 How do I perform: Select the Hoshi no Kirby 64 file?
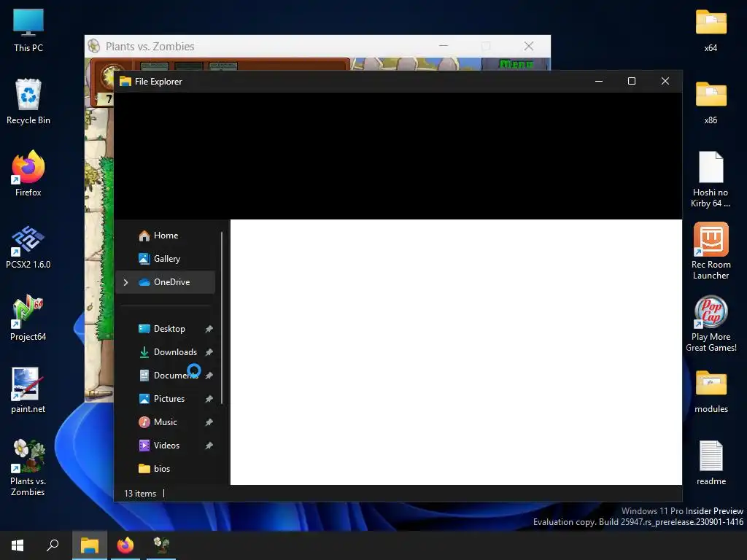tap(711, 179)
